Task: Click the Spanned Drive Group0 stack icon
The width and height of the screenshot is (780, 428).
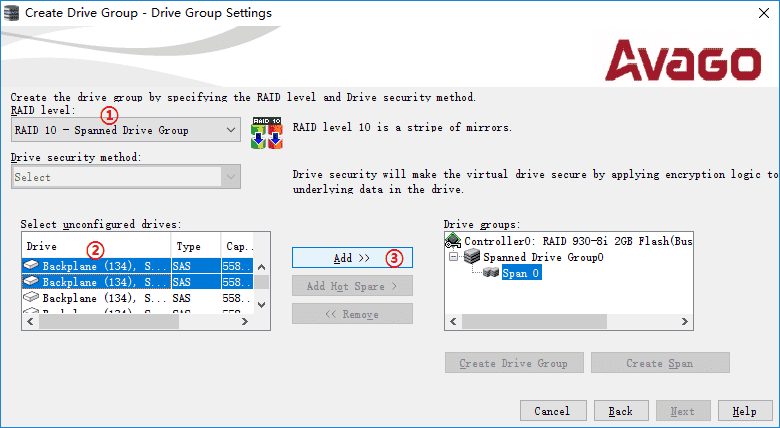Action: 472,256
